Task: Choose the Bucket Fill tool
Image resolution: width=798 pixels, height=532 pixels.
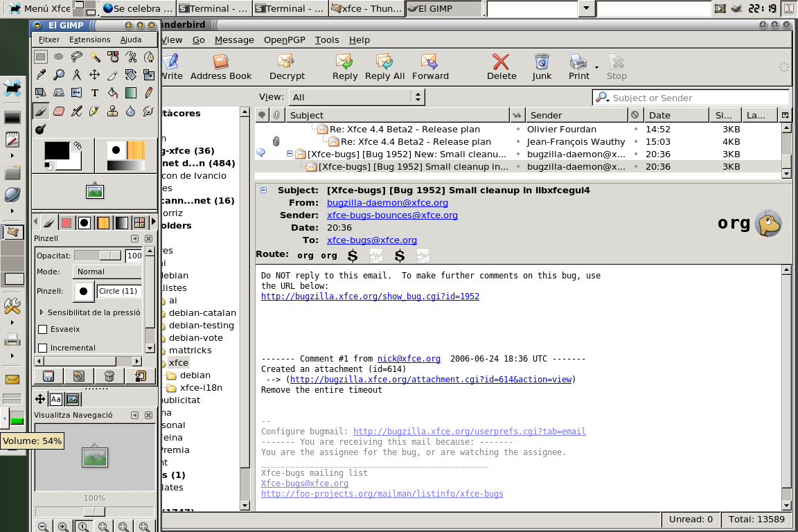Action: point(113,93)
